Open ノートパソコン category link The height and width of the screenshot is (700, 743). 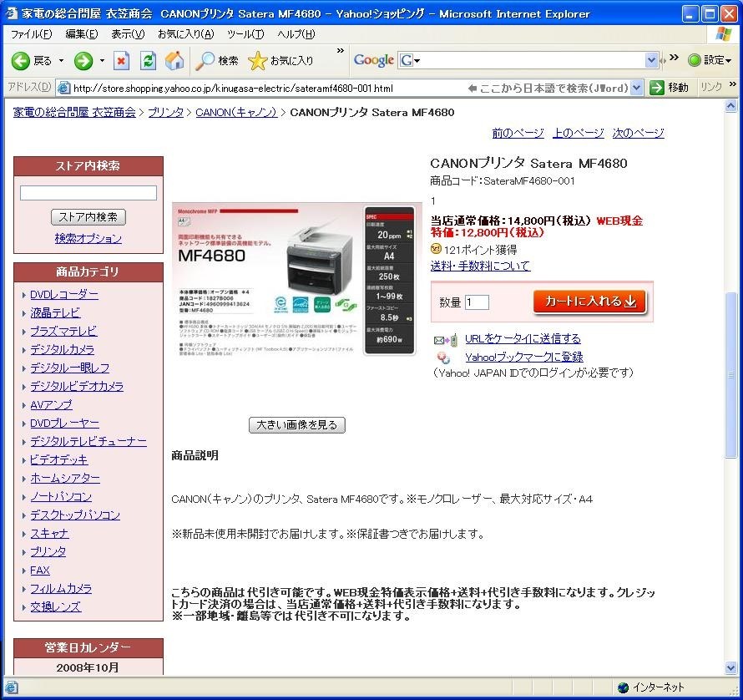61,496
